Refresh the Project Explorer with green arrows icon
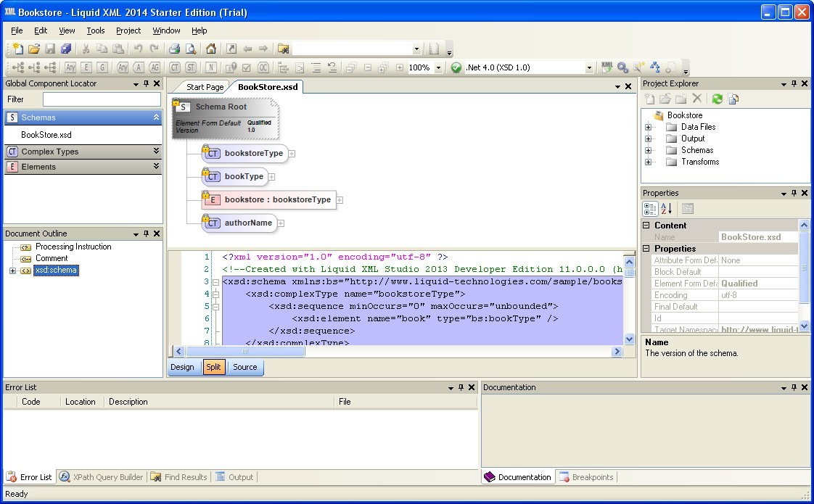The width and height of the screenshot is (814, 504). tap(717, 99)
